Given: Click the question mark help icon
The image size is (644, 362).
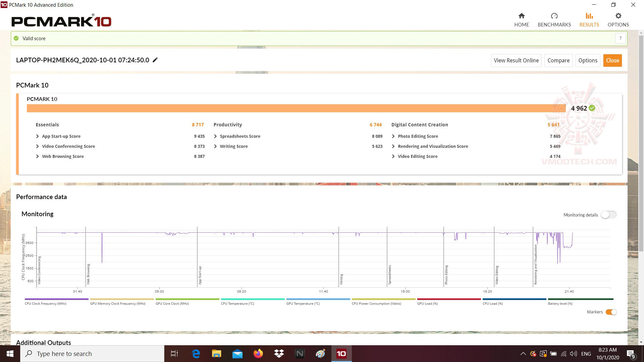Looking at the screenshot, I should (621, 38).
